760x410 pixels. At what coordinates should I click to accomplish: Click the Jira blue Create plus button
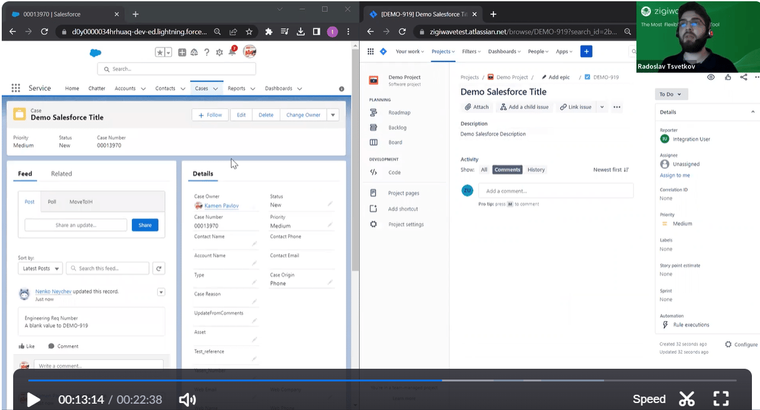[586, 51]
